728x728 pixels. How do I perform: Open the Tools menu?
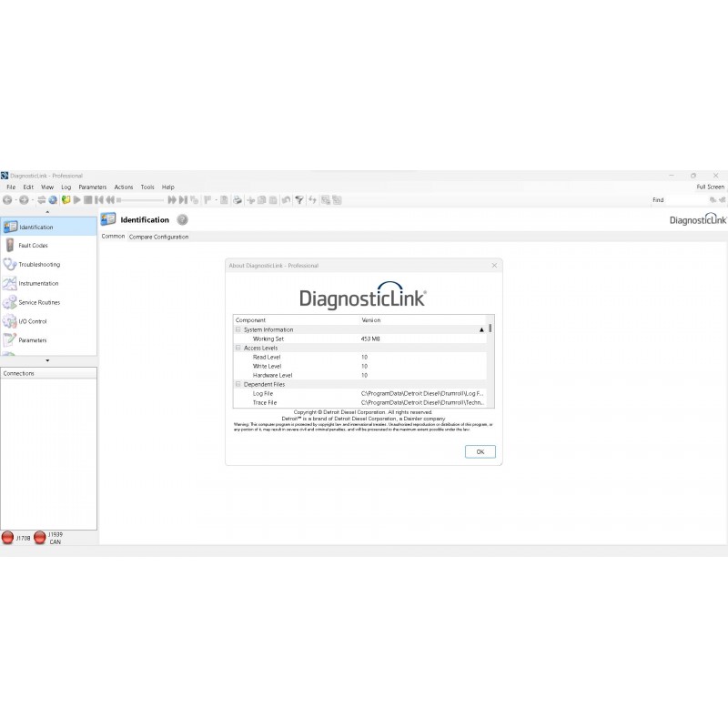click(x=147, y=187)
